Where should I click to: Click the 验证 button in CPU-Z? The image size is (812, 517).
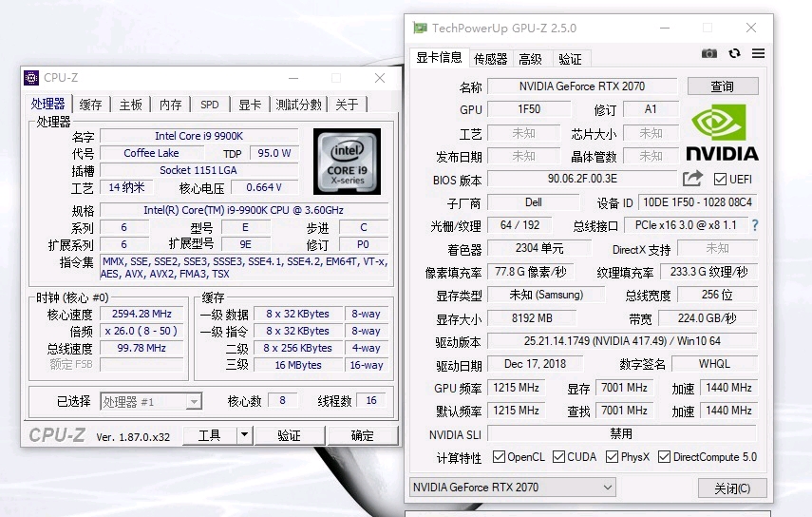pos(289,435)
